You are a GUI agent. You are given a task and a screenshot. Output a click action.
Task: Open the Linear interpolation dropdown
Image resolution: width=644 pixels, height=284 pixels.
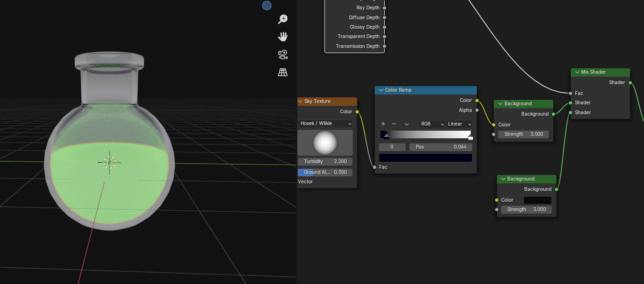point(459,124)
